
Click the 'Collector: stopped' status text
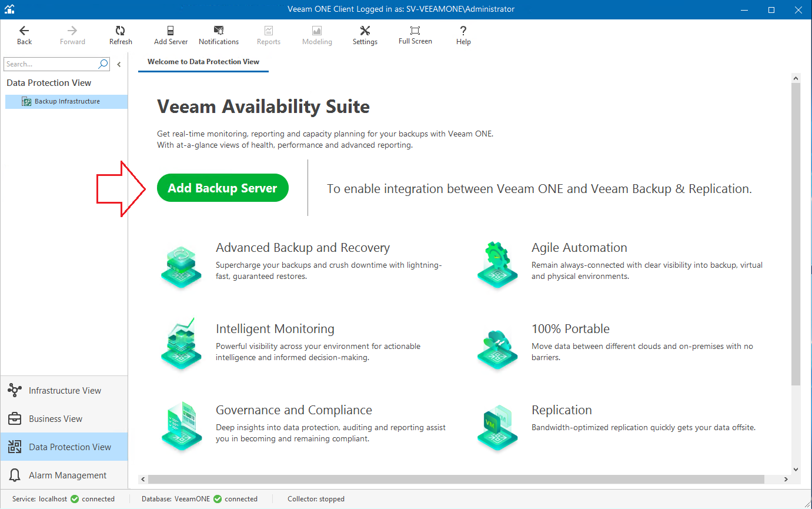[x=316, y=499]
